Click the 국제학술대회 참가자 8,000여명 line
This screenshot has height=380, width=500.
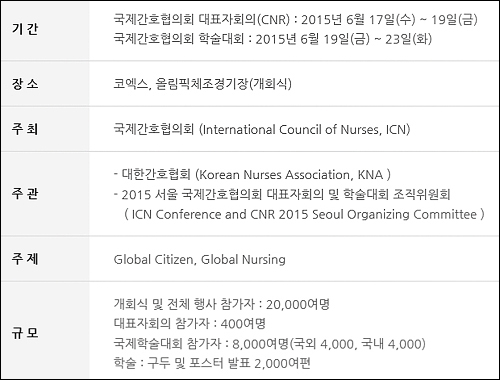click(269, 344)
